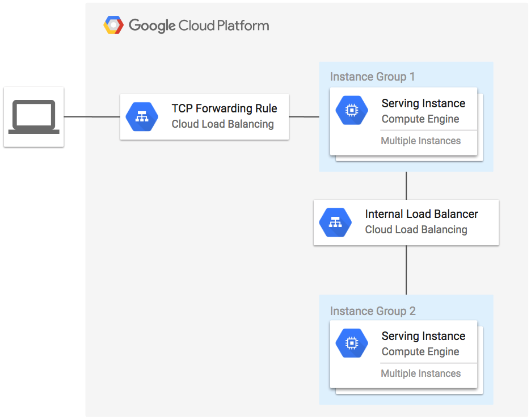The image size is (531, 420).
Task: Click Cloud Load Balancing under TCP Forwarding Rule
Action: pos(222,124)
